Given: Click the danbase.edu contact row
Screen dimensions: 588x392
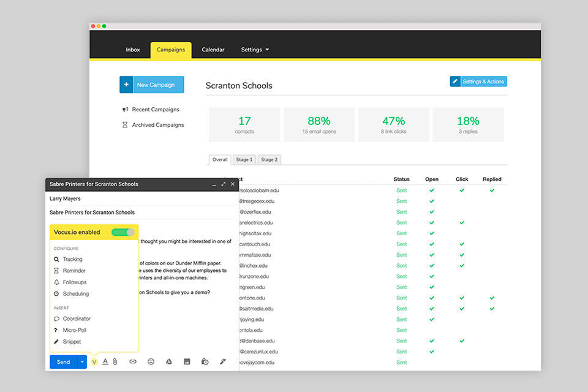Looking at the screenshot, I should coord(373,341).
